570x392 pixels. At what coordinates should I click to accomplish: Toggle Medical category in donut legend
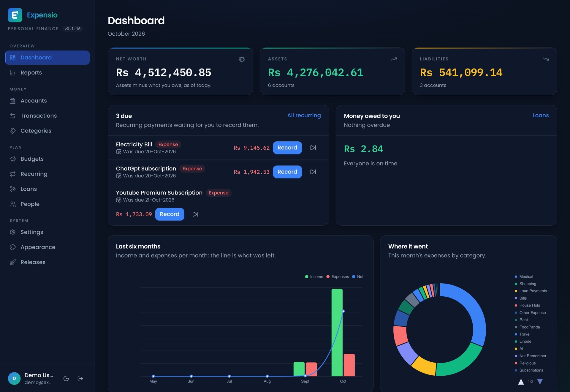point(524,276)
